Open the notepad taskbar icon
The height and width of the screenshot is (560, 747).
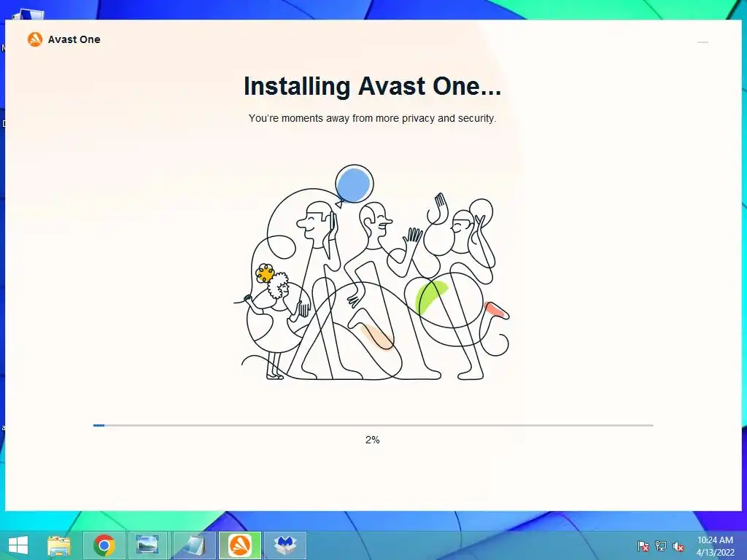pos(194,545)
